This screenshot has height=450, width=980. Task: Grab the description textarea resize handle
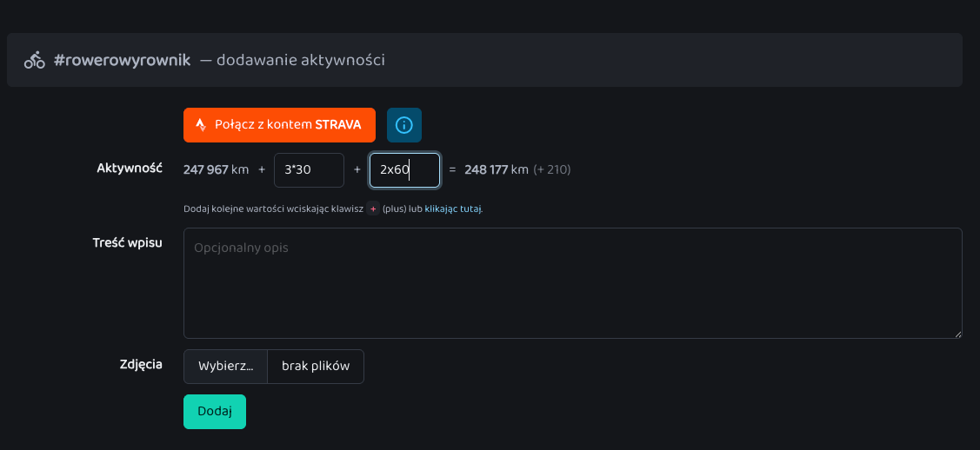tap(957, 334)
